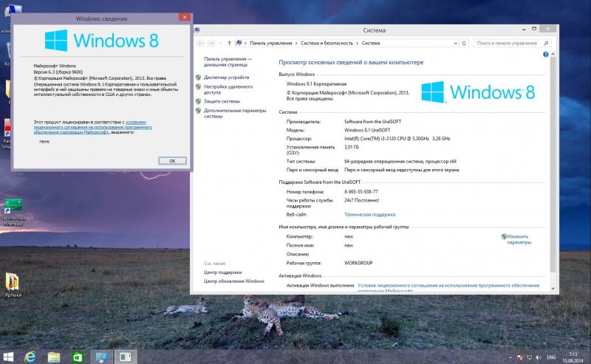Open Windows Store taskbar icon
591x364 pixels.
[78, 357]
